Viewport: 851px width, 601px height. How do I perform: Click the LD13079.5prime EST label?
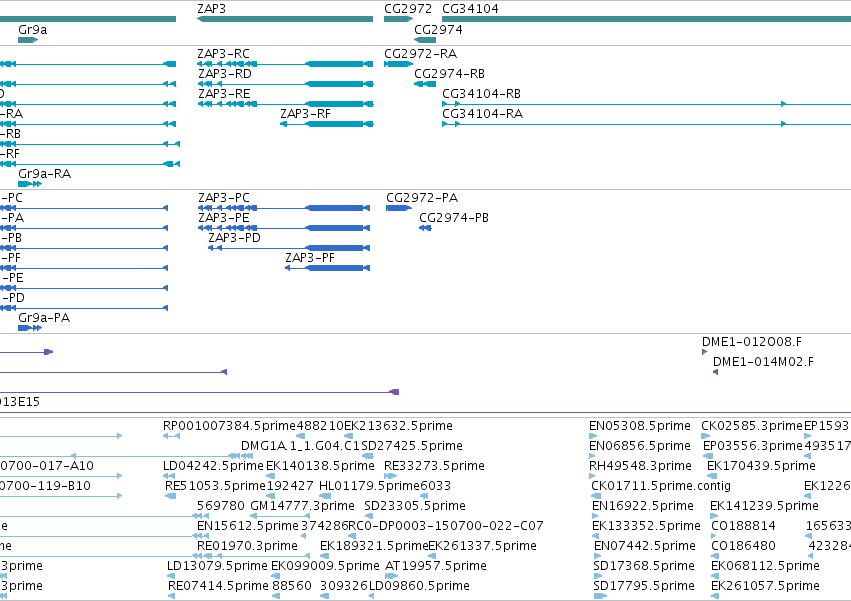click(217, 566)
